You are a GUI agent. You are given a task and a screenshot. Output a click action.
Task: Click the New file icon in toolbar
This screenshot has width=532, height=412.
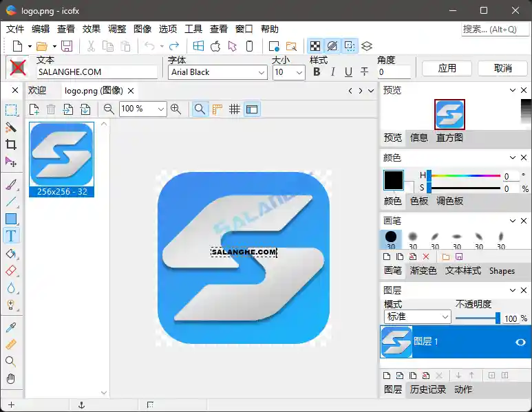(x=17, y=46)
